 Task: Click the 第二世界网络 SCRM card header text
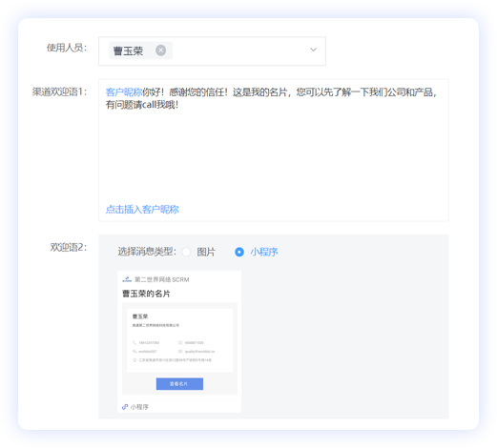coord(162,279)
